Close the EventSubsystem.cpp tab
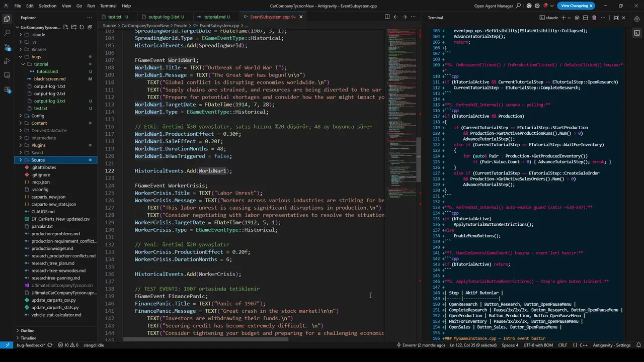The image size is (644, 362). coord(301,17)
